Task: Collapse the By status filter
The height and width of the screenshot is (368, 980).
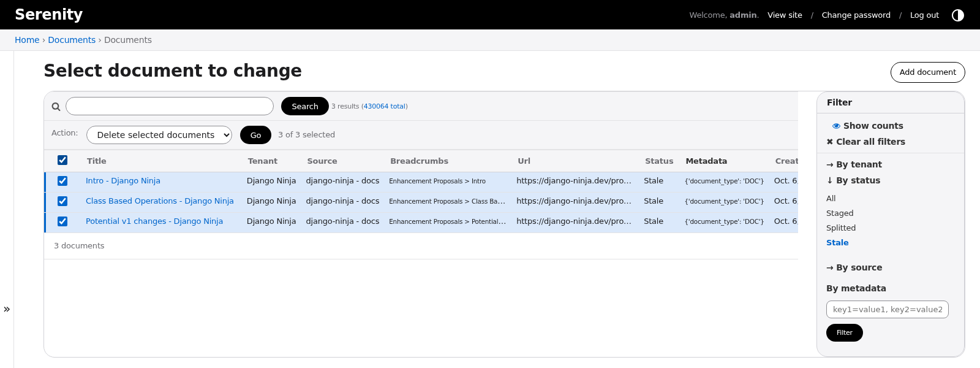Action: (x=853, y=180)
